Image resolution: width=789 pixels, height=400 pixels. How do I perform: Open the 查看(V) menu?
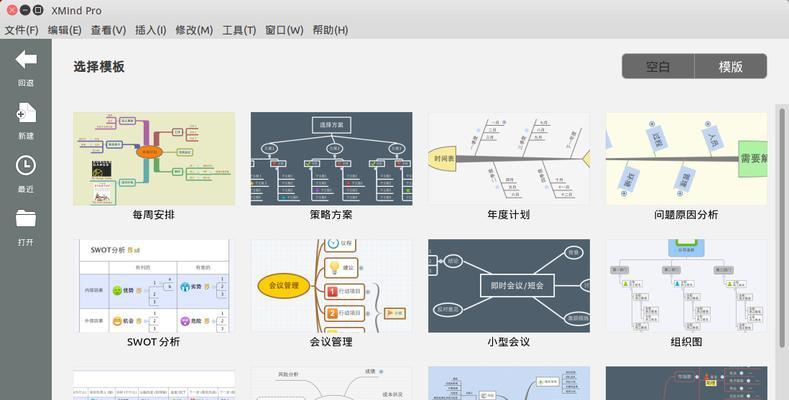pyautogui.click(x=108, y=30)
